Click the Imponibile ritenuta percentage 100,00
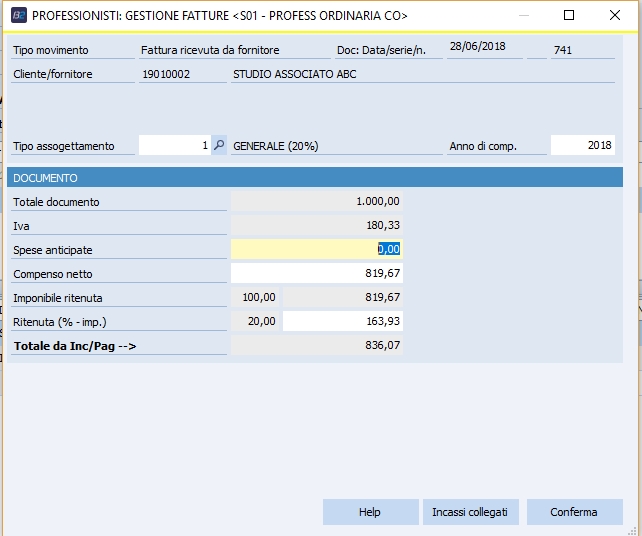The height and width of the screenshot is (536, 642). 255,297
